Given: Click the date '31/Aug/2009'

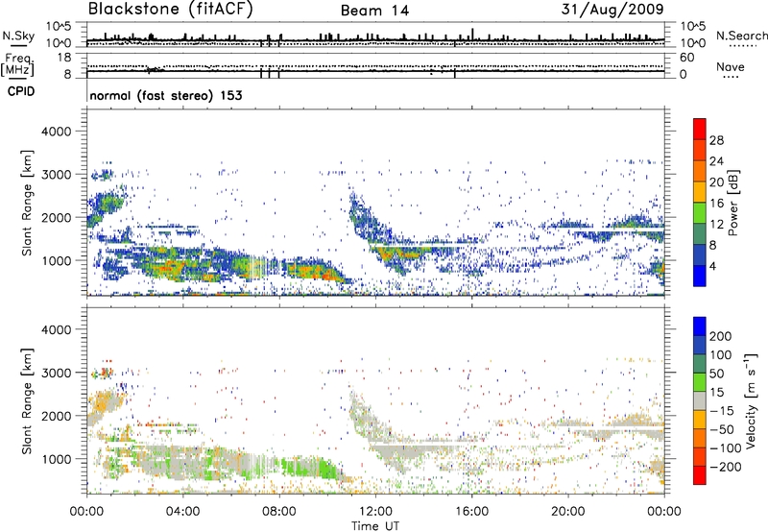Looking at the screenshot, I should 612,9.
